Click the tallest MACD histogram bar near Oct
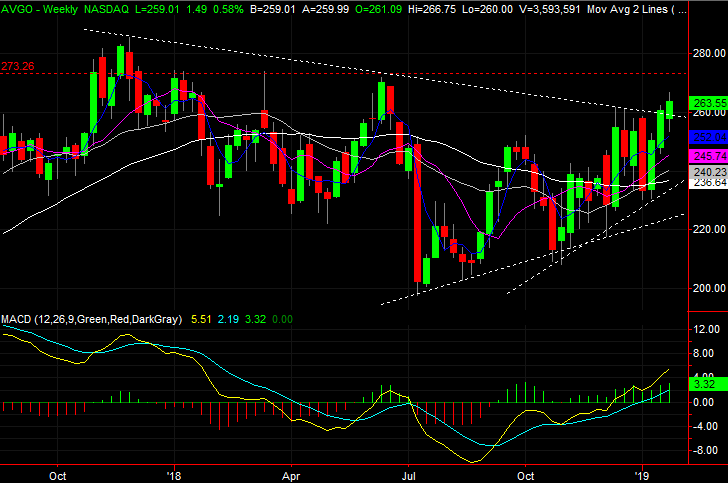 pos(525,392)
